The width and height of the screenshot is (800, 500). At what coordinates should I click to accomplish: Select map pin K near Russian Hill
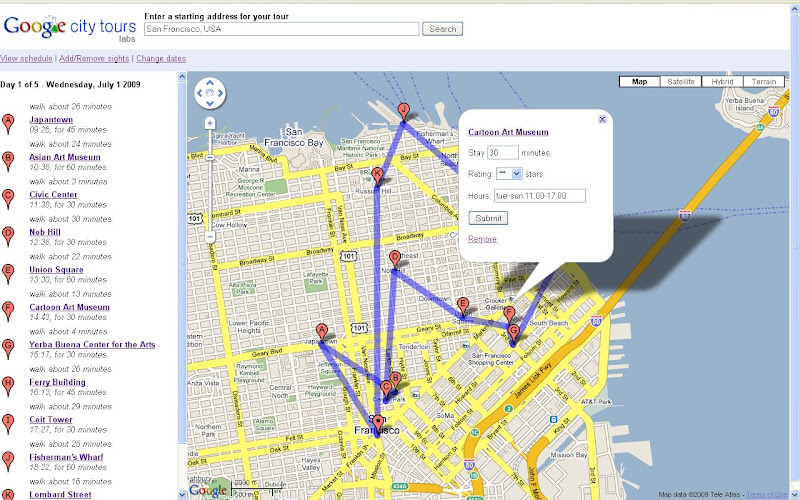(x=377, y=177)
